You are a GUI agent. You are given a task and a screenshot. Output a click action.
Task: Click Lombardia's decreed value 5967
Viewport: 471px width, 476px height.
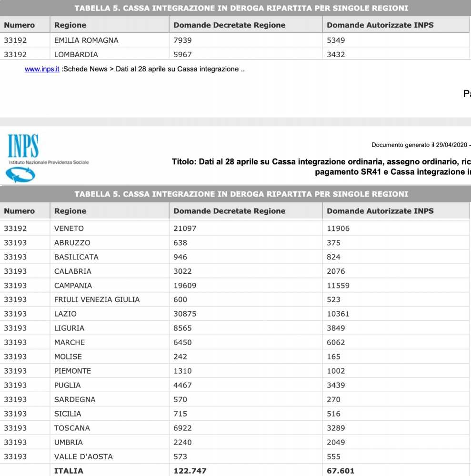[182, 55]
